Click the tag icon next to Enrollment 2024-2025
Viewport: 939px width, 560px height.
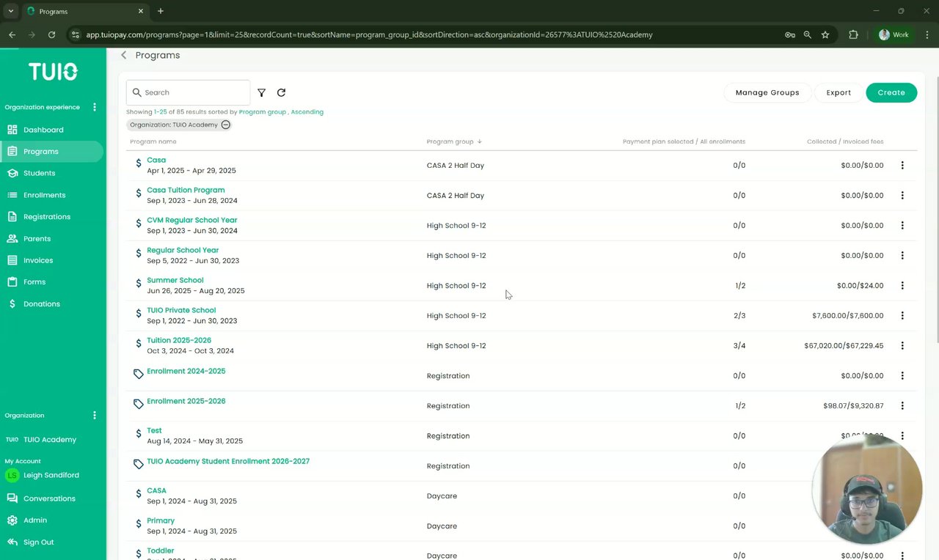click(x=138, y=374)
